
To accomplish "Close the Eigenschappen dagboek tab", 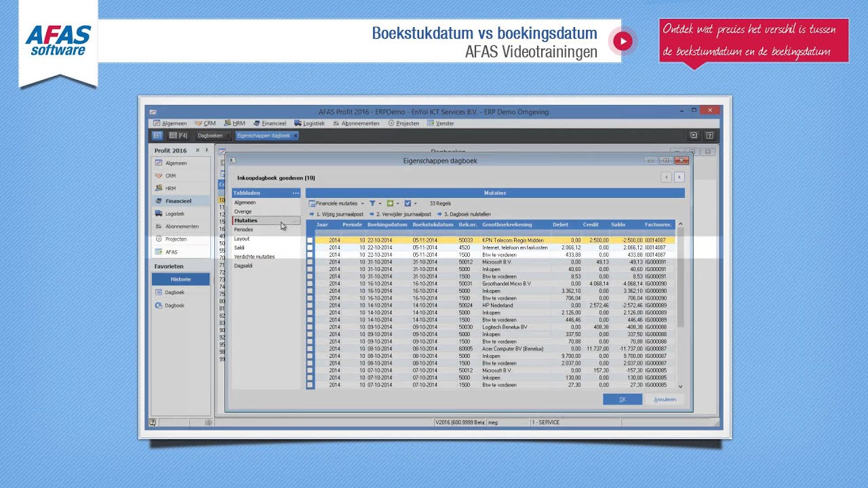I will point(295,136).
